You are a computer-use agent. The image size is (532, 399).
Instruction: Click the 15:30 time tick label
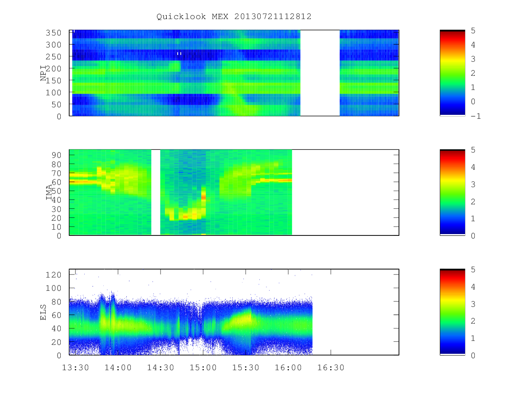pos(246,368)
